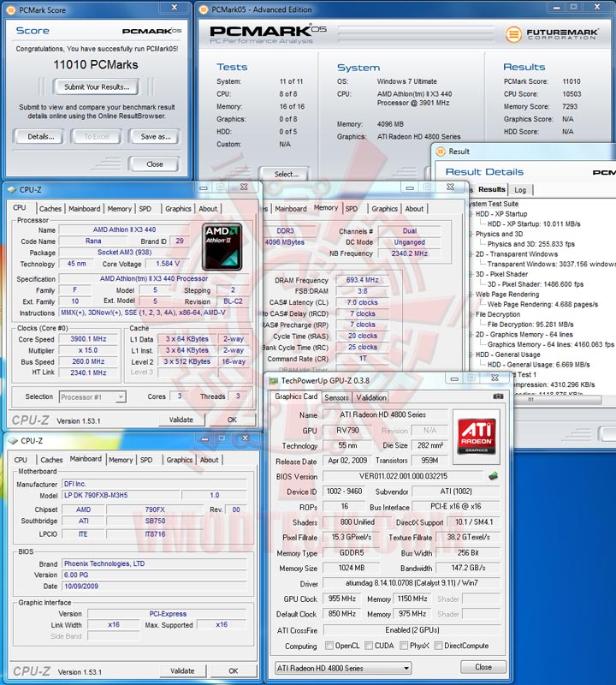Open the Processor #1 selection dropdown
Viewport: 616px width, 685px height.
tap(121, 396)
